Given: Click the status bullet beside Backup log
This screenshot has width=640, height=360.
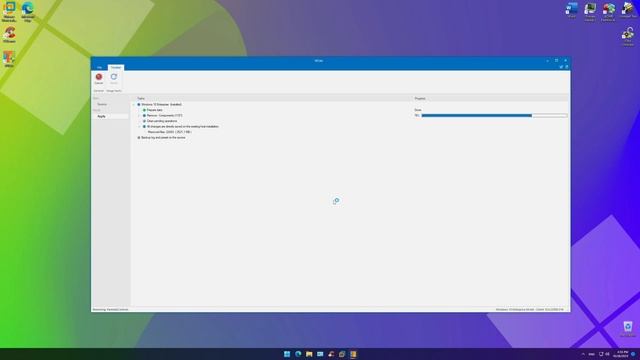Looking at the screenshot, I should click(x=139, y=138).
